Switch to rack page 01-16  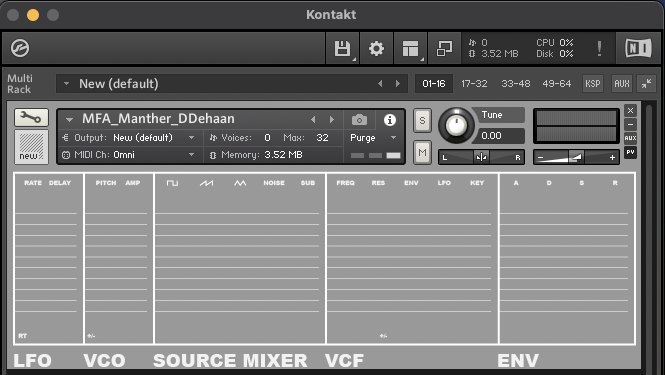[x=434, y=84]
